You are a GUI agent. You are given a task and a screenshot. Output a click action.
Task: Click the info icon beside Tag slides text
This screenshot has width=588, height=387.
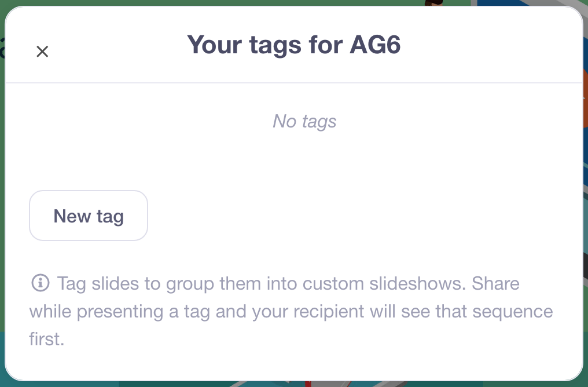click(41, 283)
